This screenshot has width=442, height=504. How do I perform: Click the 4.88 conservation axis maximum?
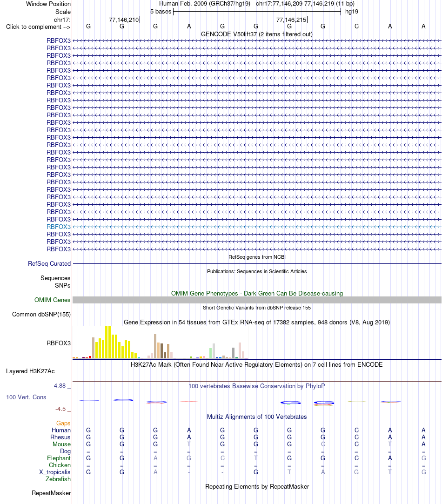coord(60,386)
